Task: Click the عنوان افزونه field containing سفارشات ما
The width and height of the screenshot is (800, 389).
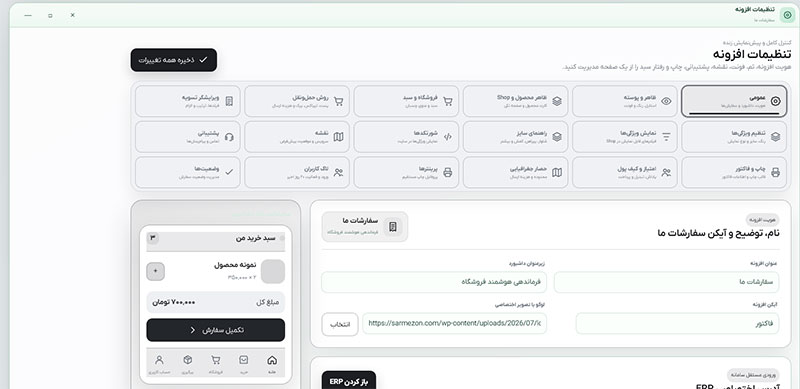Action: pyautogui.click(x=666, y=282)
